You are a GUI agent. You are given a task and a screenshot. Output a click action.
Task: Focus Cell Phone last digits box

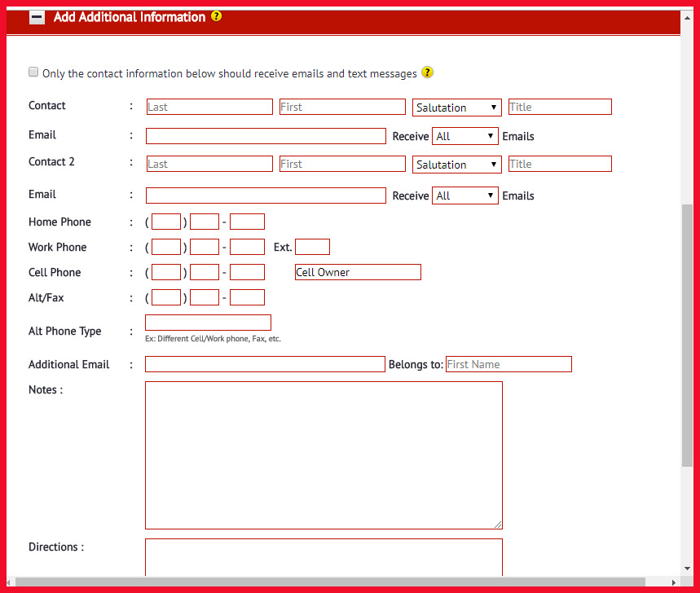tap(247, 272)
